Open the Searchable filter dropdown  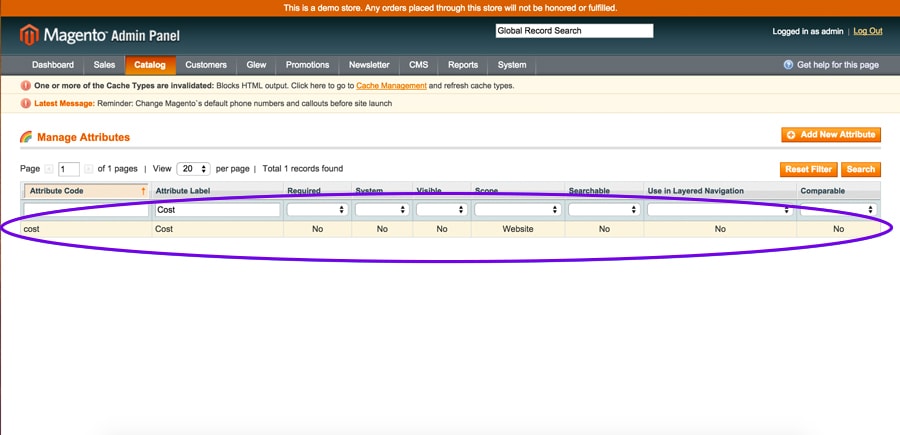pos(604,210)
